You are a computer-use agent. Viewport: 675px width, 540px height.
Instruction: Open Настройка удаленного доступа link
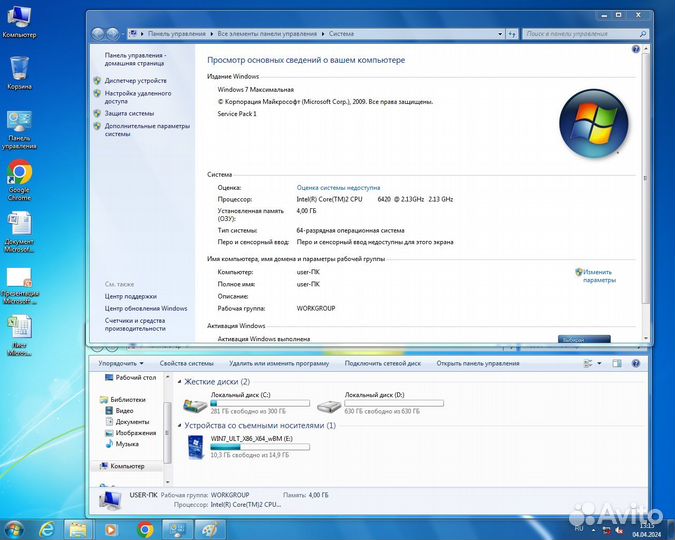click(138, 97)
